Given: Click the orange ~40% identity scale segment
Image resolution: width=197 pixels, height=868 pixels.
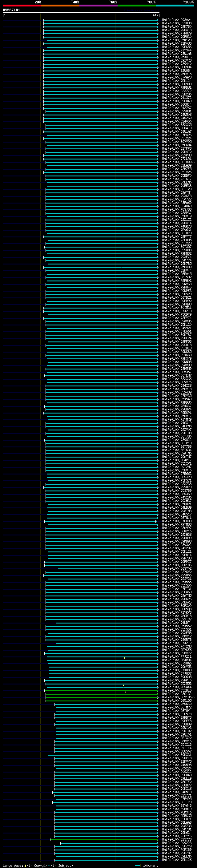Looking at the screenshot, I should [x=60, y=6].
